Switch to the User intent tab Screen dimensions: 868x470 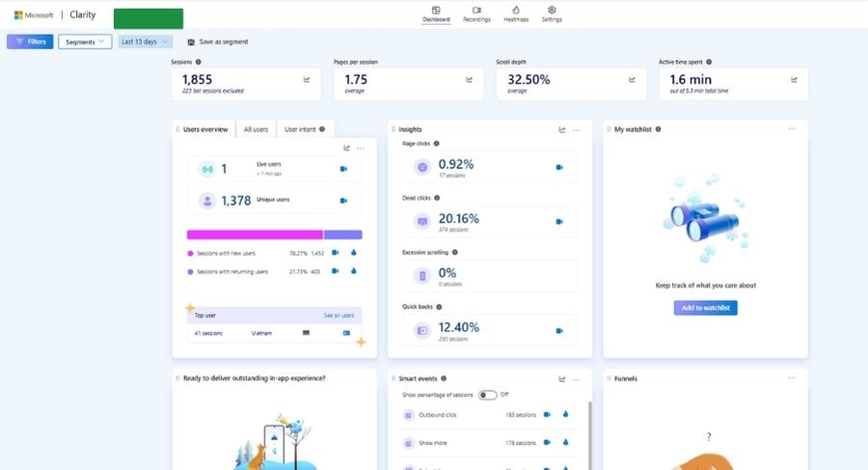[x=302, y=128]
